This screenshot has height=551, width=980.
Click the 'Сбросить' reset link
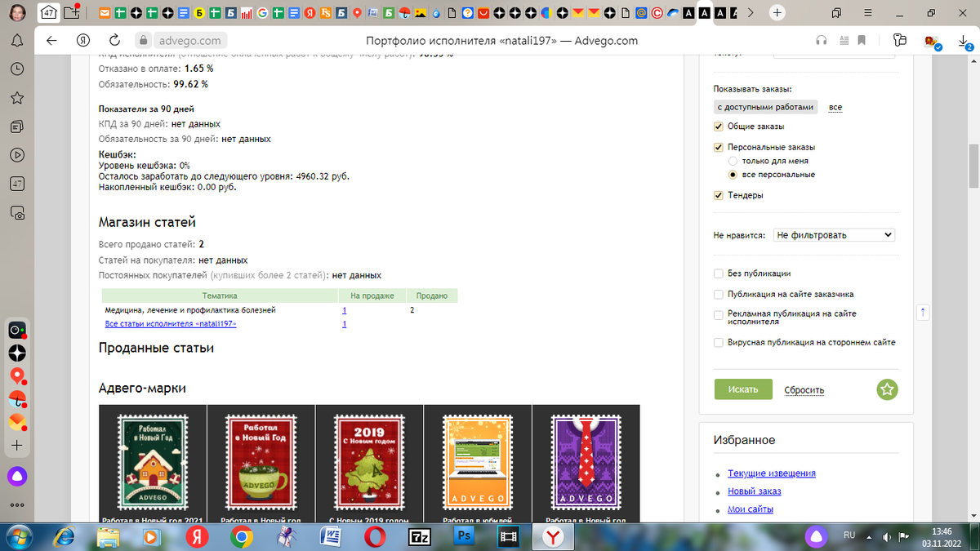tap(804, 390)
